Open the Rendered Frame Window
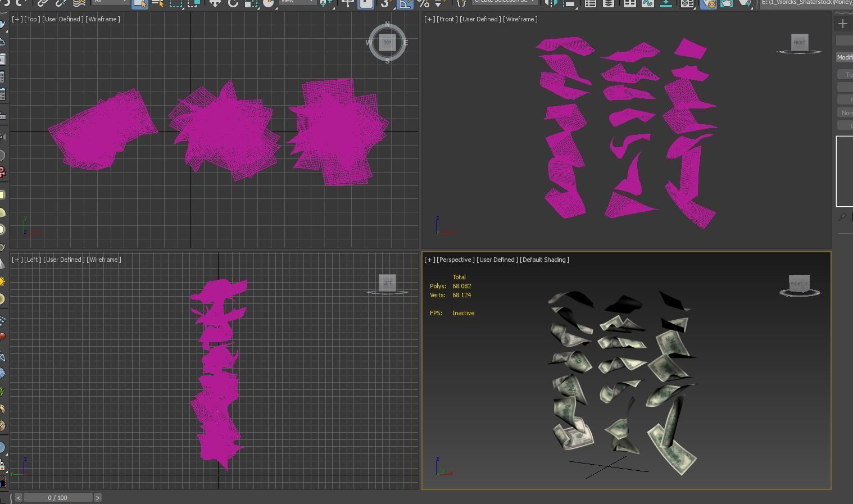853x504 pixels. click(727, 2)
